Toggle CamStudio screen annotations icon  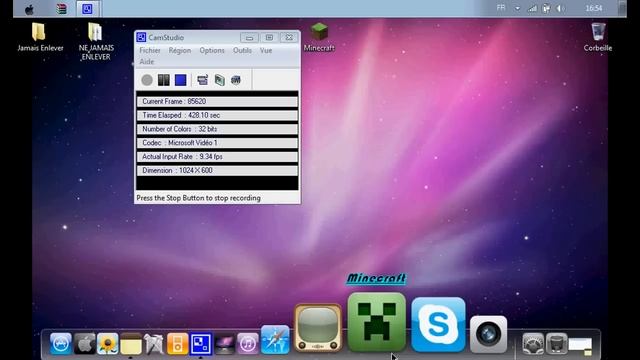point(202,80)
